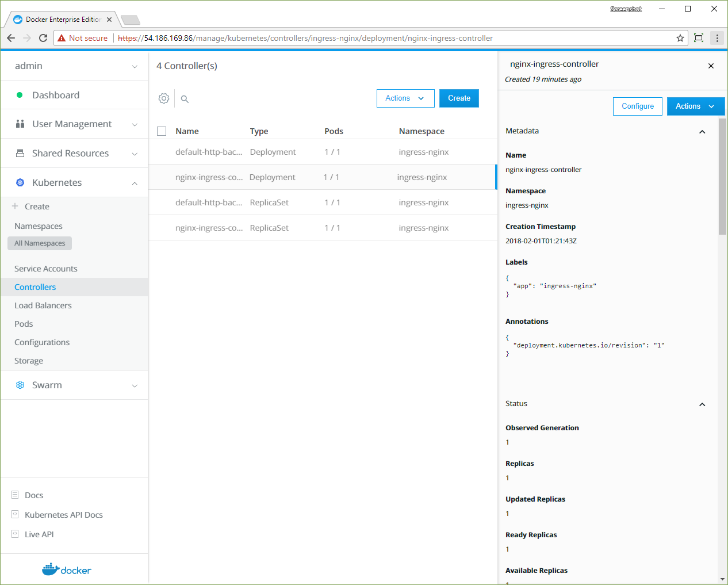The width and height of the screenshot is (728, 585).
Task: Open Storage in sidebar
Action: (29, 361)
